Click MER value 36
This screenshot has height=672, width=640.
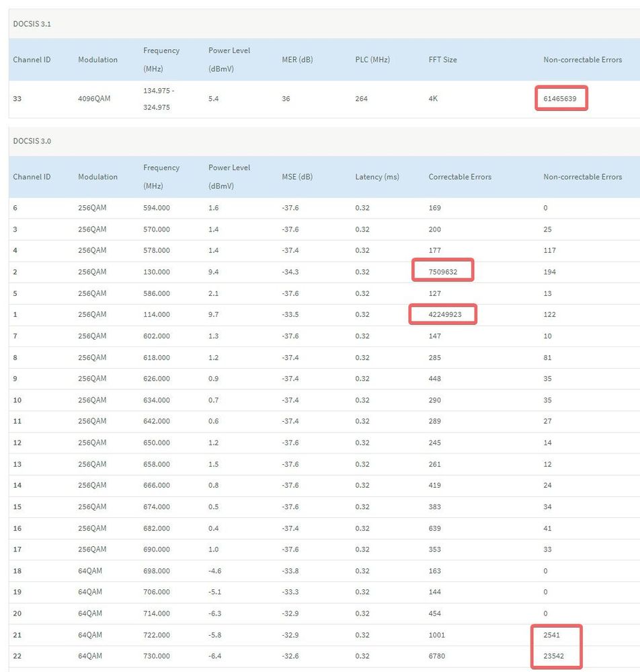click(x=286, y=99)
